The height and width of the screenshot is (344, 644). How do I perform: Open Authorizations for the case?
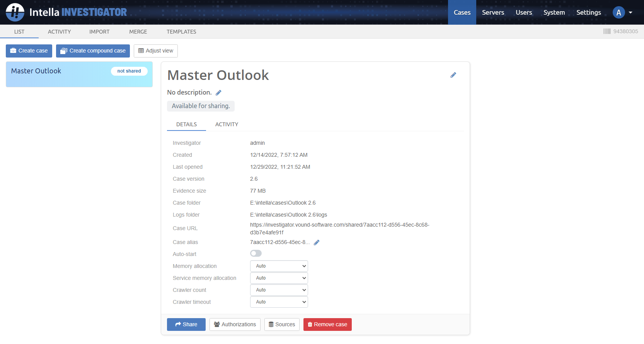[x=235, y=324]
